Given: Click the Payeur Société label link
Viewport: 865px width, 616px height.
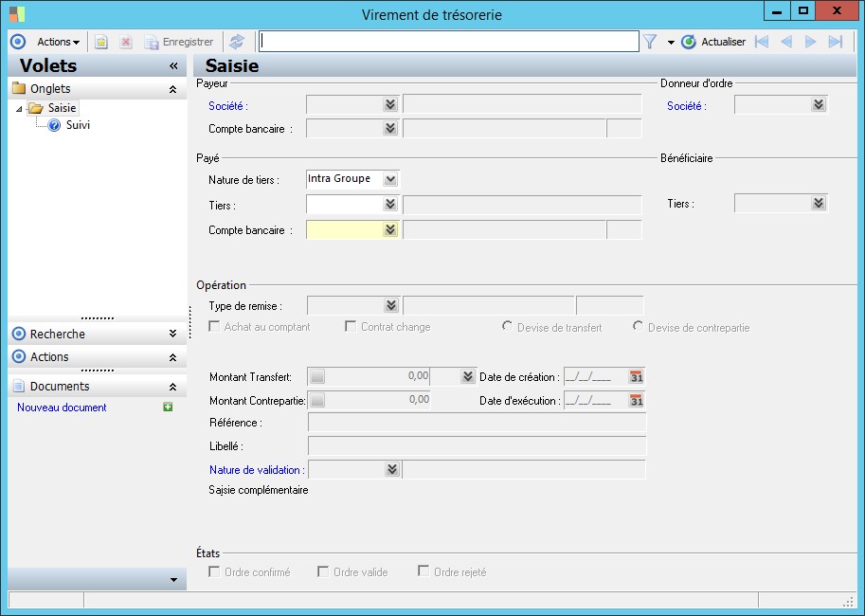Looking at the screenshot, I should [x=227, y=106].
